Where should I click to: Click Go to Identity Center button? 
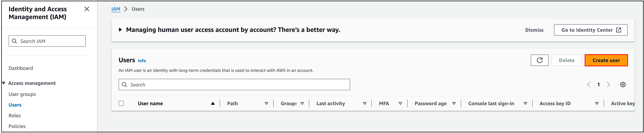590,30
